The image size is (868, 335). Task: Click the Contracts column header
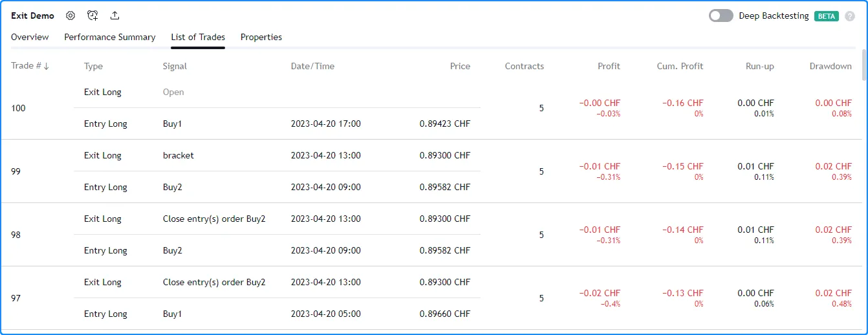[524, 66]
